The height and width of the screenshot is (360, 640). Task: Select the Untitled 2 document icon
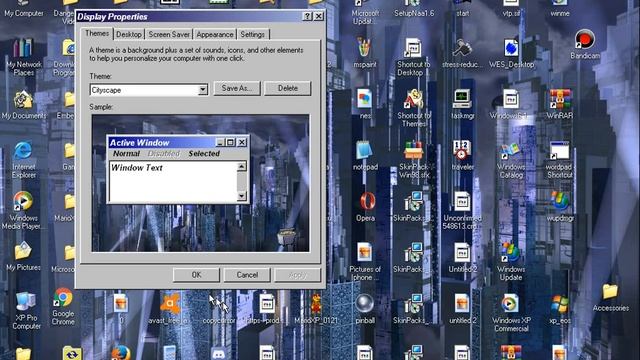tap(462, 257)
